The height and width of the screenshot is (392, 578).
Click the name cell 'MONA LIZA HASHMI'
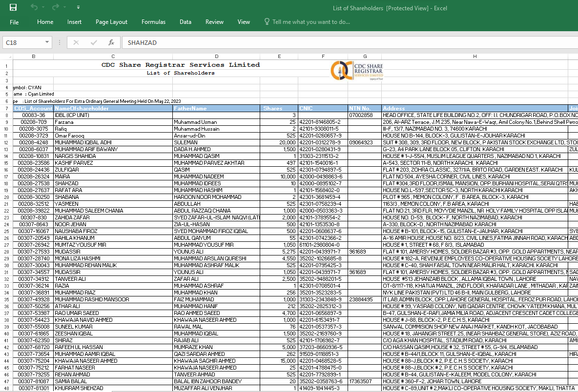click(113, 259)
